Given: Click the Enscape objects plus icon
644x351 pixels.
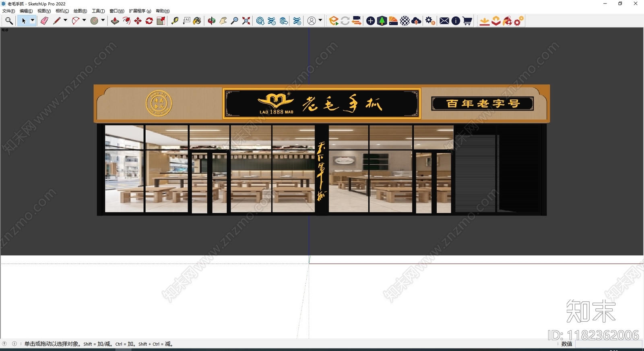Looking at the screenshot, I should [x=371, y=21].
